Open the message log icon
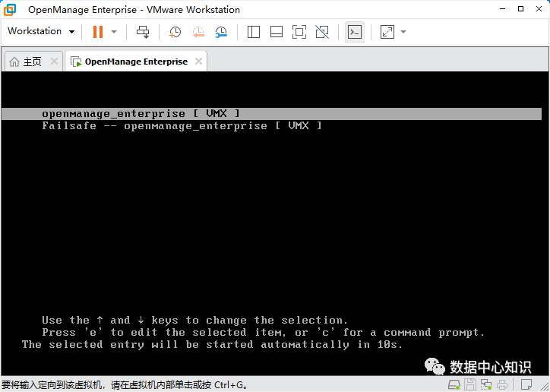Image resolution: width=550 pixels, height=392 pixels. click(x=526, y=384)
